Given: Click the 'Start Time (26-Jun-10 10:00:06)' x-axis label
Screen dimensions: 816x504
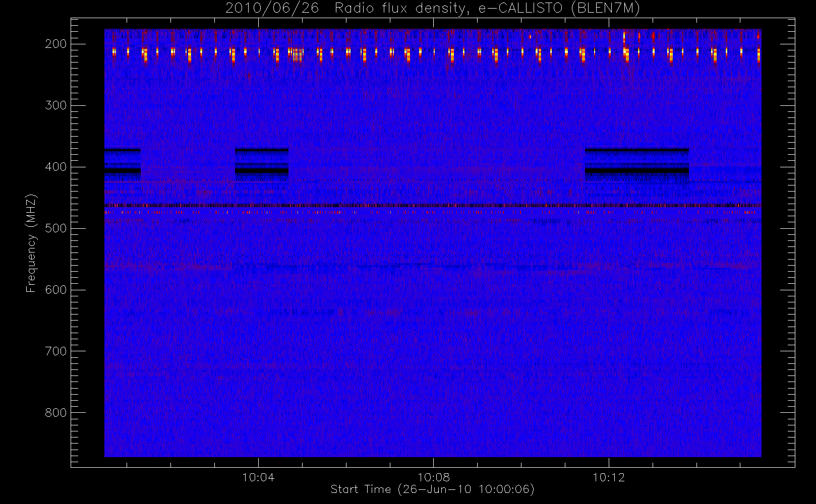Looking at the screenshot, I should point(433,489).
